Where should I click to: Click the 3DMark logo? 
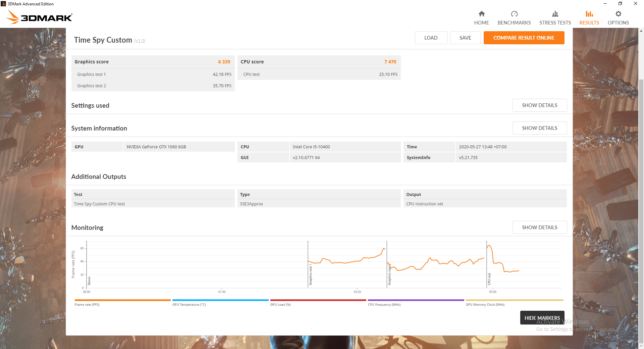tap(39, 17)
